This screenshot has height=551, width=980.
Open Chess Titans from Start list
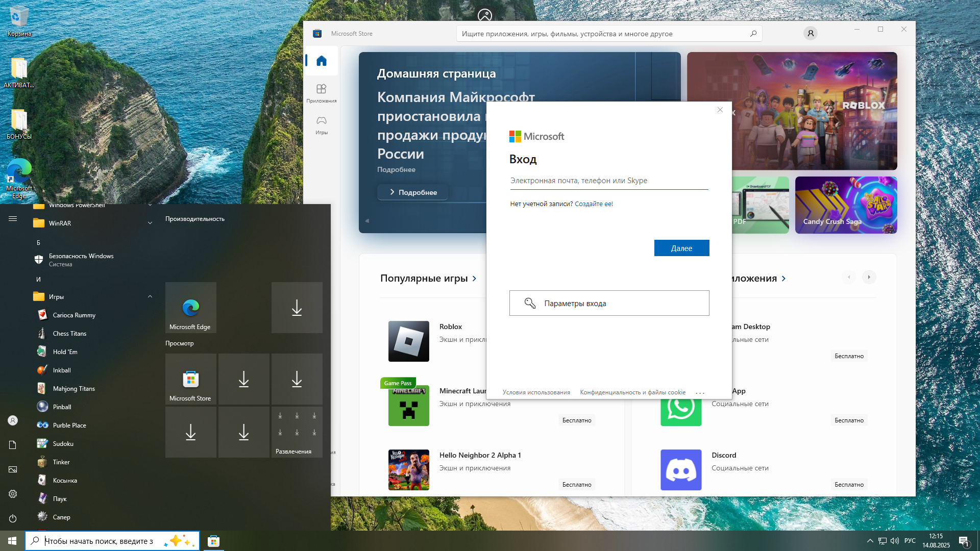pos(94,334)
